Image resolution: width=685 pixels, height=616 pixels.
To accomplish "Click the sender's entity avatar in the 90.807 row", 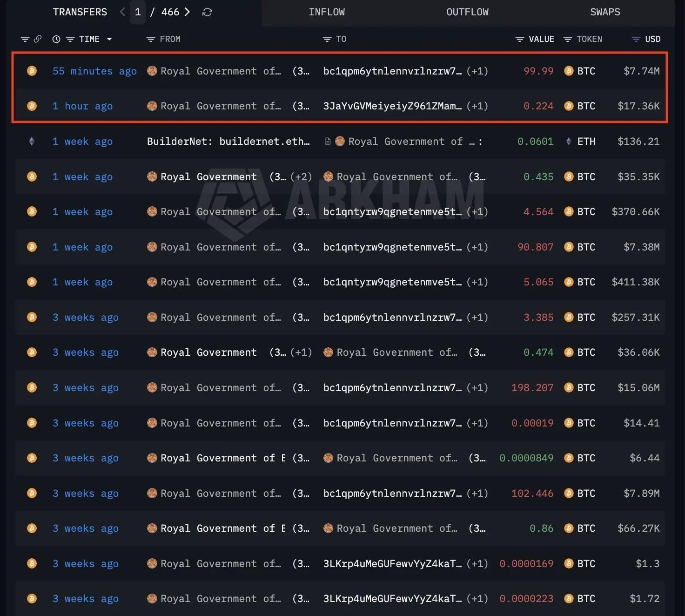I will [x=152, y=247].
